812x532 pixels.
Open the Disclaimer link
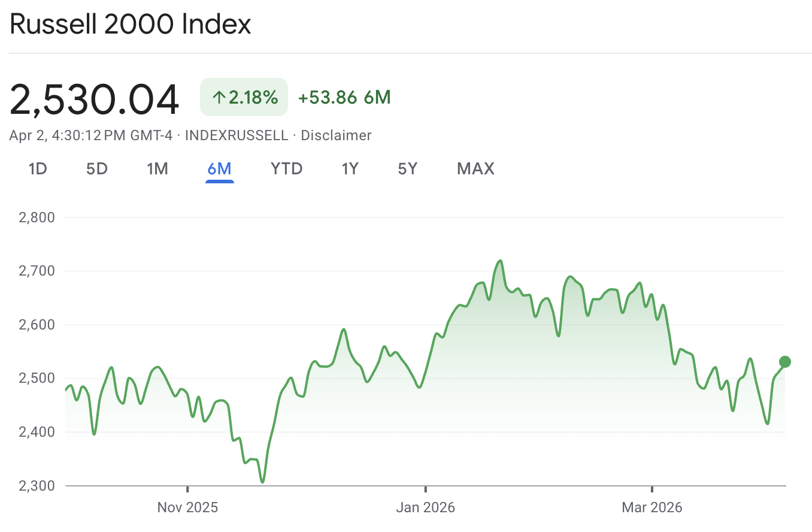click(336, 135)
